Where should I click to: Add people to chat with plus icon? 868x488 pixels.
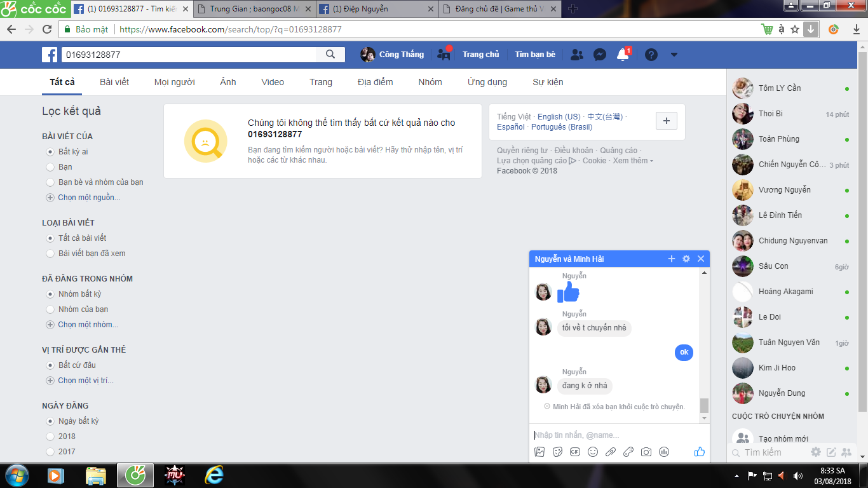pos(672,259)
